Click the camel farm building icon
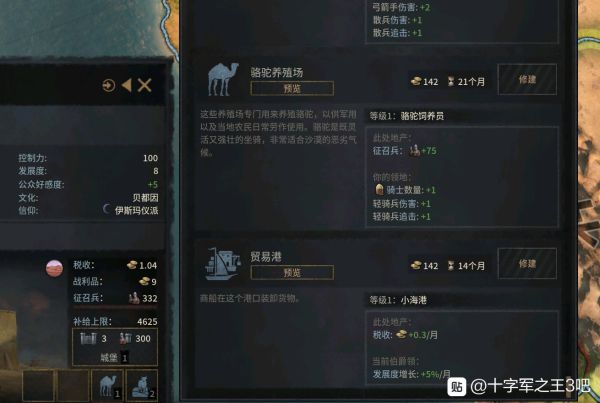Viewport: 600px width, 403px height. point(223,79)
